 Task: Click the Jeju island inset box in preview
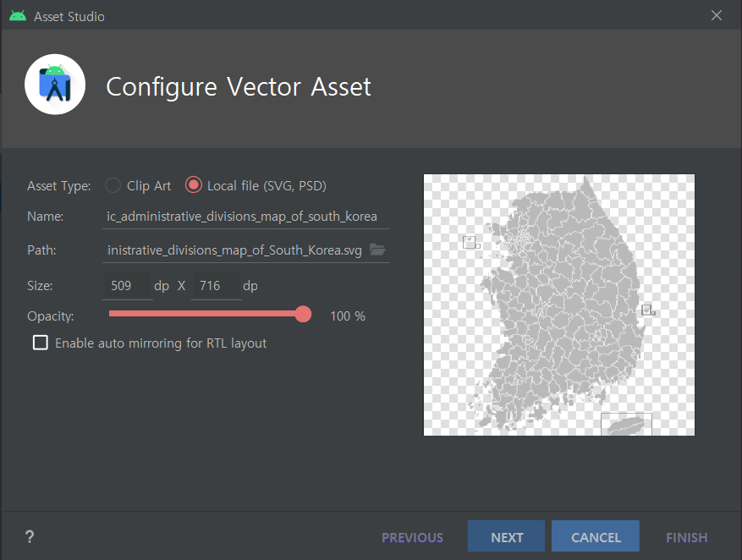point(626,424)
